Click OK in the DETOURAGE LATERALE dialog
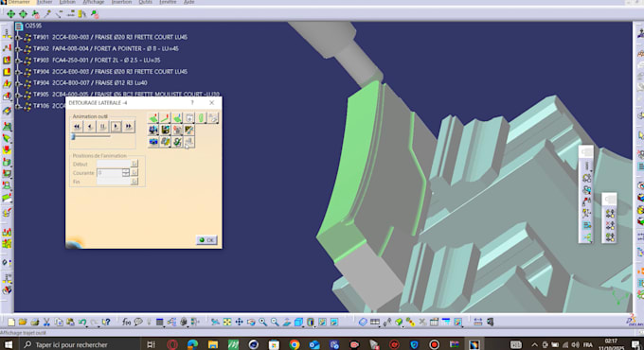 206,240
